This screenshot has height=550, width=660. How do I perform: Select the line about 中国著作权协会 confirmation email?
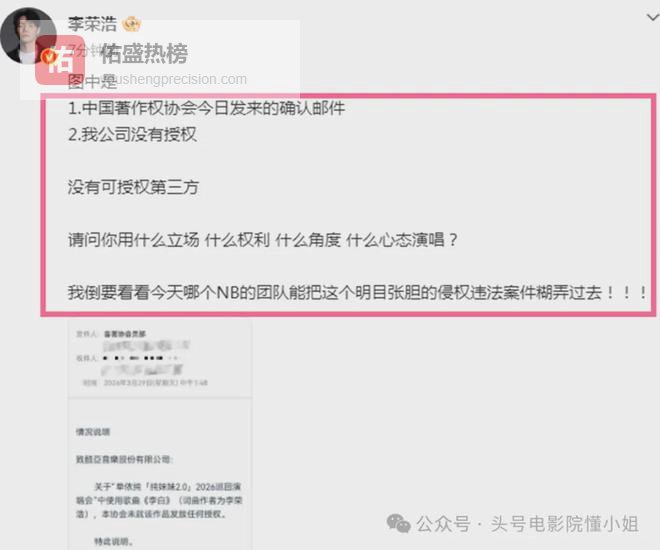pyautogui.click(x=207, y=109)
